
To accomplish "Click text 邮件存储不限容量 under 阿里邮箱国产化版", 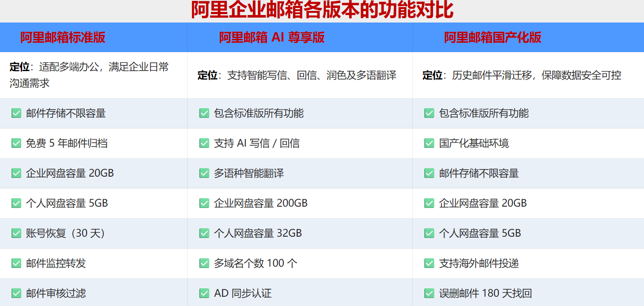I will [479, 173].
